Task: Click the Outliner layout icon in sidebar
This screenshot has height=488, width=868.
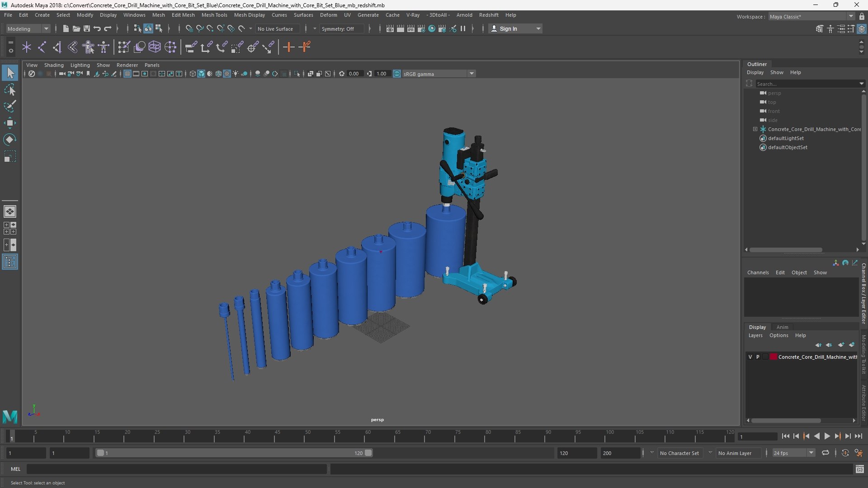Action: (x=9, y=262)
